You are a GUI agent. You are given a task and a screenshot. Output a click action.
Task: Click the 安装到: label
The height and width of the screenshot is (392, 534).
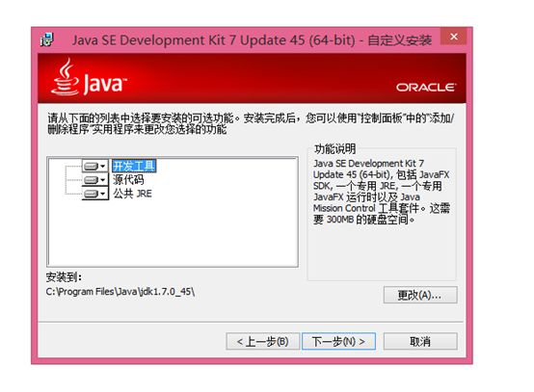point(64,277)
